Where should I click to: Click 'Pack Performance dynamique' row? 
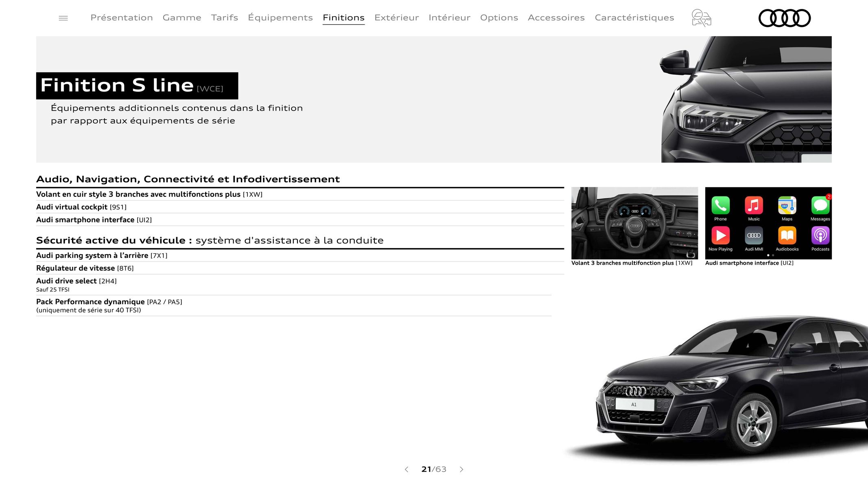[x=294, y=305]
